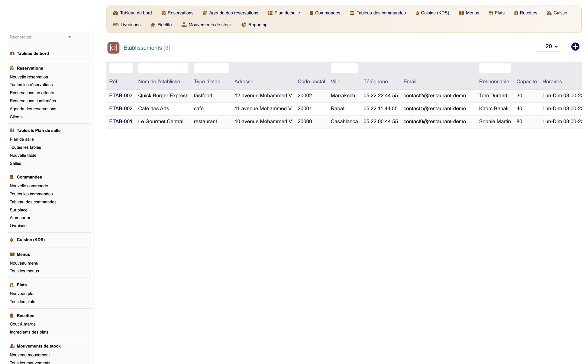Click the Fidelite star icon in top bar
The height and width of the screenshot is (364, 588).
[153, 25]
